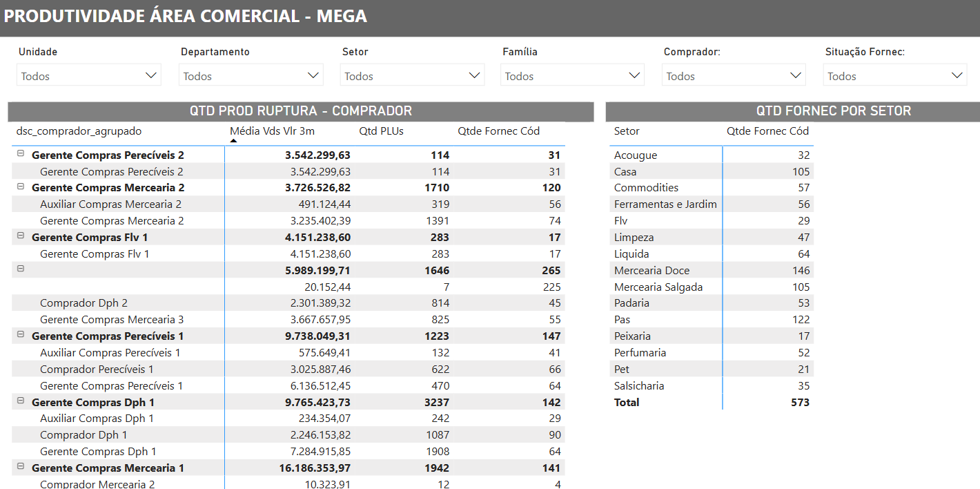Image resolution: width=980 pixels, height=489 pixels.
Task: Sort by the Qtd PLUs column header
Action: (x=382, y=131)
